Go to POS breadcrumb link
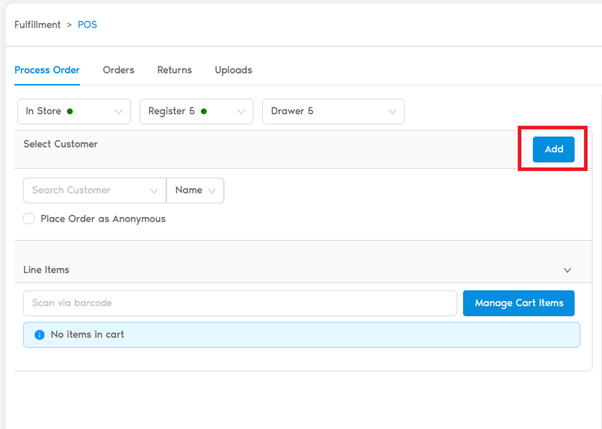Viewport: 602px width, 429px height. [87, 24]
